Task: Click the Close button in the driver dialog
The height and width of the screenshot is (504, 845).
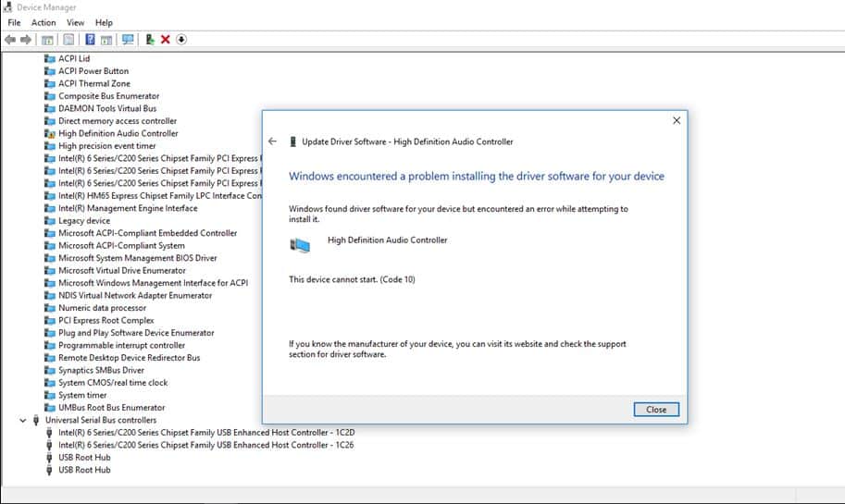Action: click(x=656, y=410)
